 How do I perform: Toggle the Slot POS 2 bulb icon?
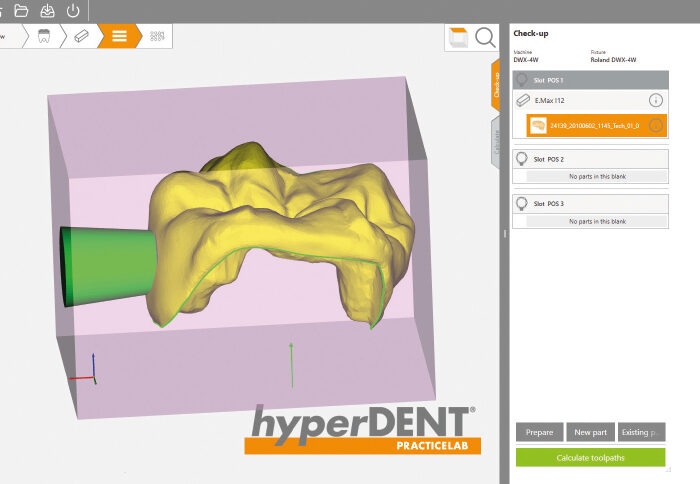pyautogui.click(x=521, y=159)
